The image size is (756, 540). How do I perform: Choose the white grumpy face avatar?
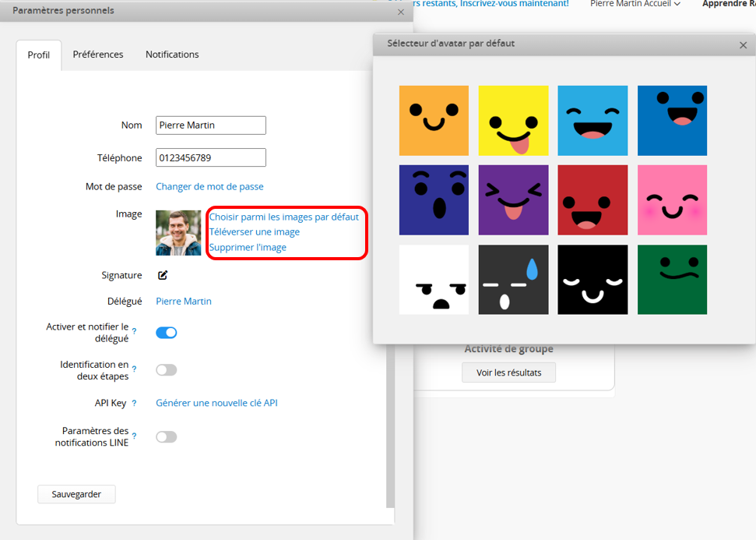tap(434, 280)
